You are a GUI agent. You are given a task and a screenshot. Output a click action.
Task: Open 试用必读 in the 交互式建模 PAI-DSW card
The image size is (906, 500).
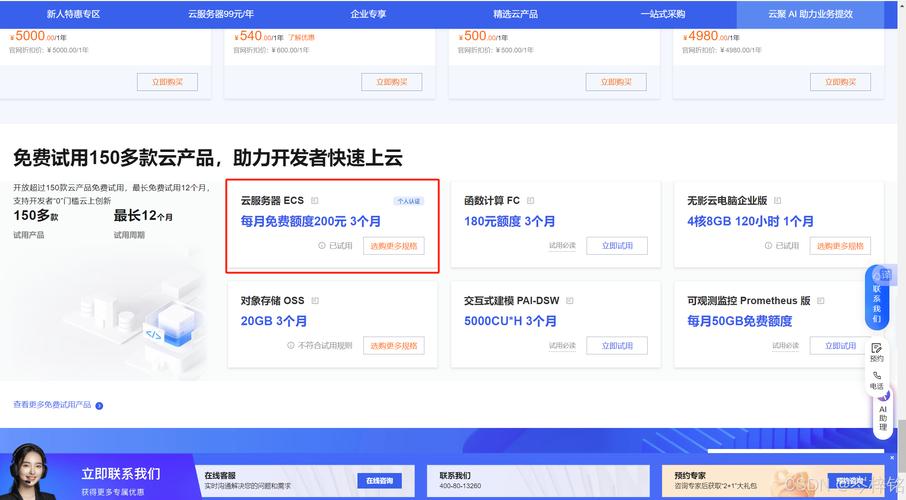point(562,346)
